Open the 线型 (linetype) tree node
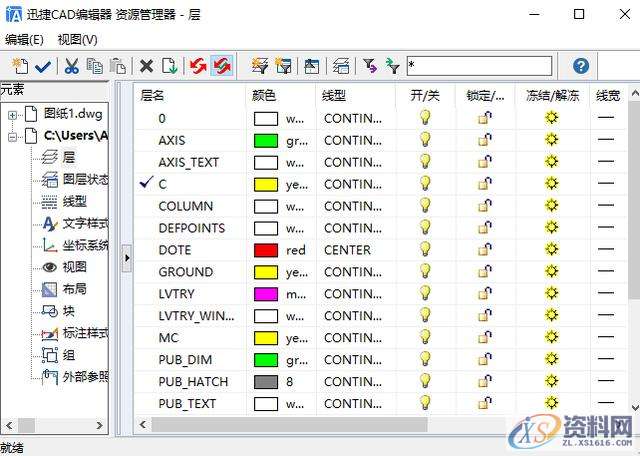 (x=74, y=201)
